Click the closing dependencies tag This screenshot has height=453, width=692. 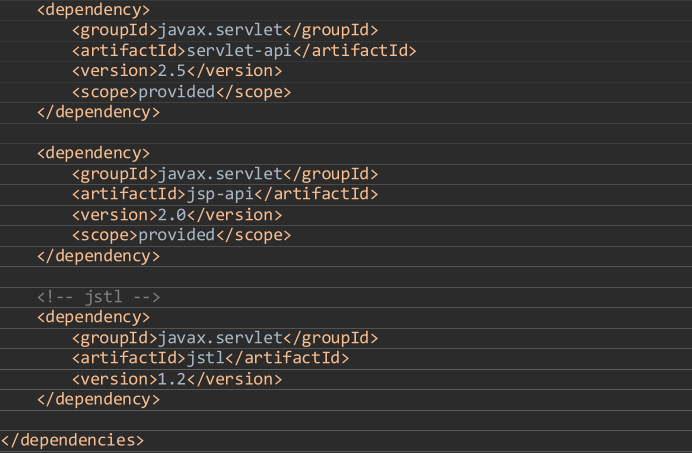72,440
